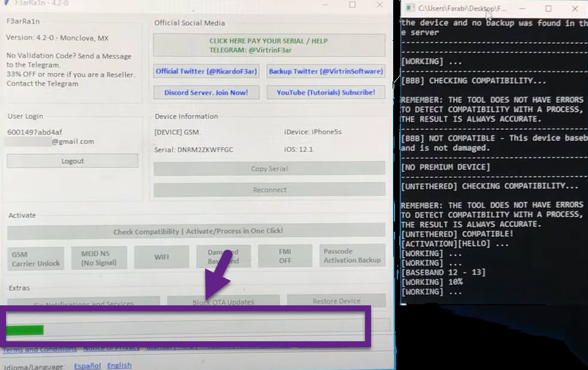This screenshot has width=588, height=370.
Task: Close the console window
Action: (x=575, y=8)
